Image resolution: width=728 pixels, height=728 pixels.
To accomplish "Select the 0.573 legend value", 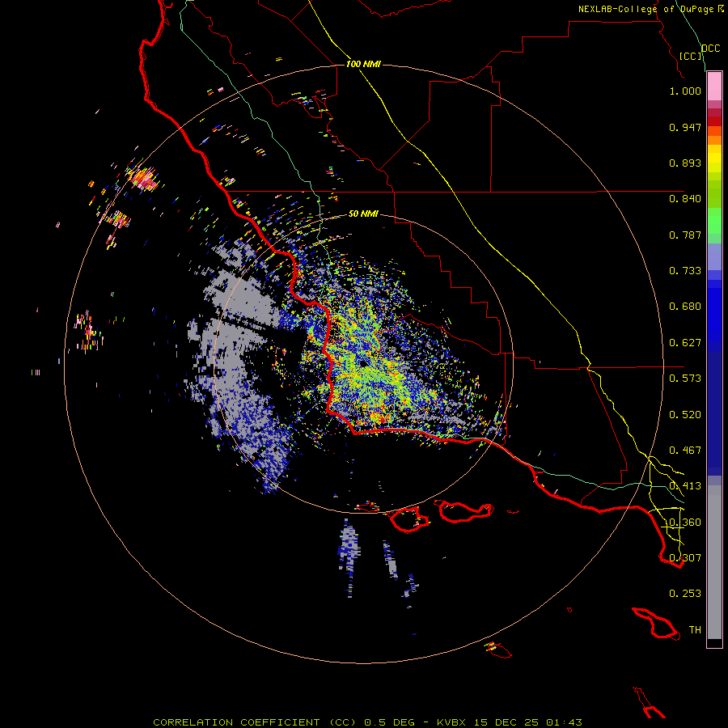I will (685, 379).
